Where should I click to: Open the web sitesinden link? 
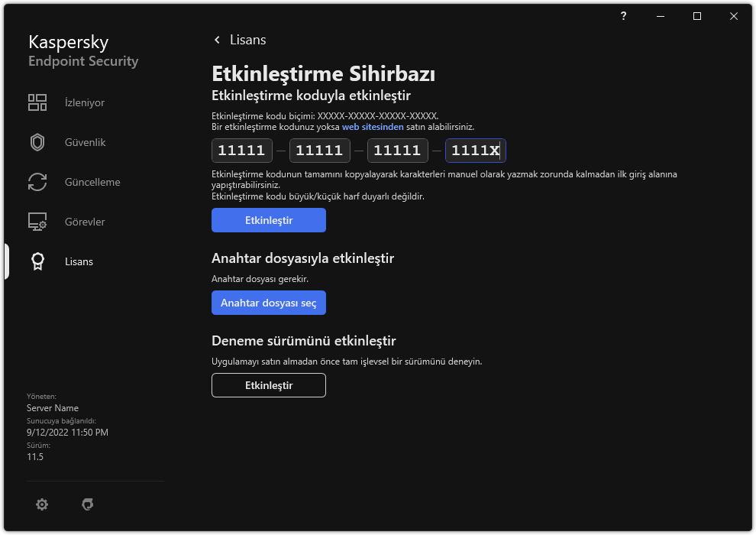373,127
